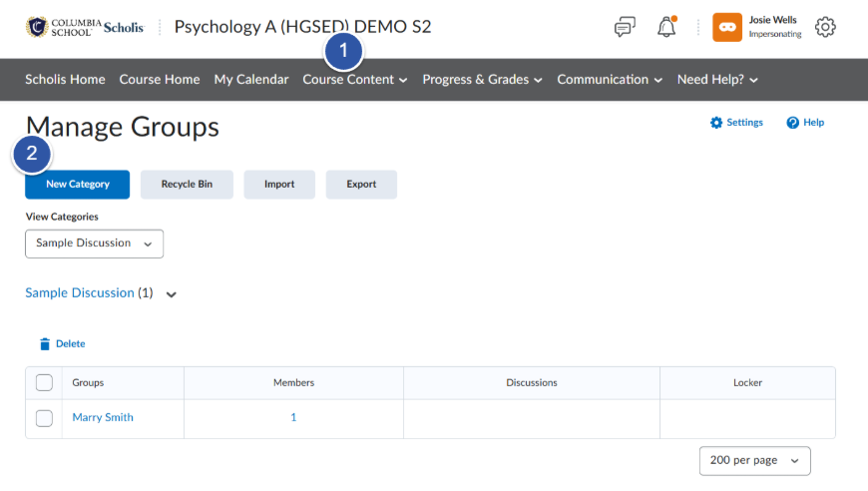Click the Delete text link
868x491 pixels.
[x=70, y=343]
